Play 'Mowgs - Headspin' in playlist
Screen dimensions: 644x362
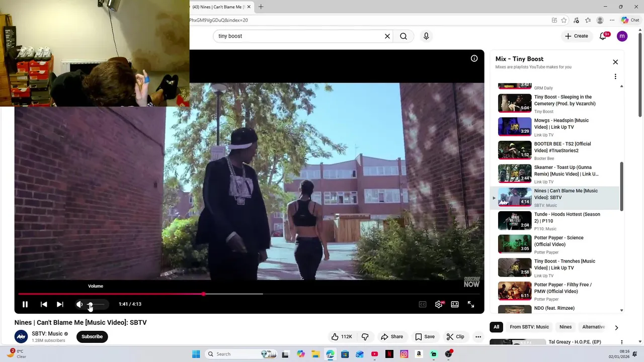pyautogui.click(x=556, y=127)
